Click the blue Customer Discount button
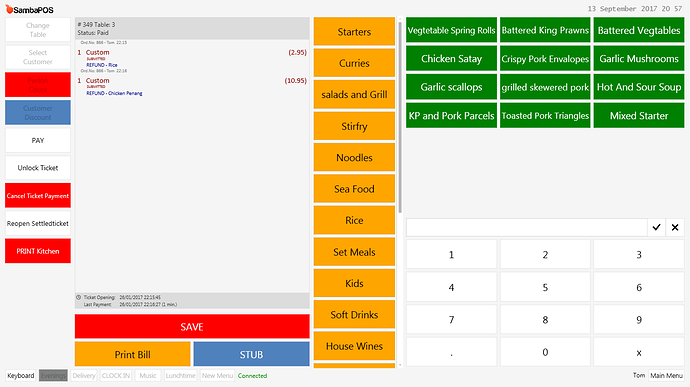This screenshot has height=387, width=690. (38, 112)
